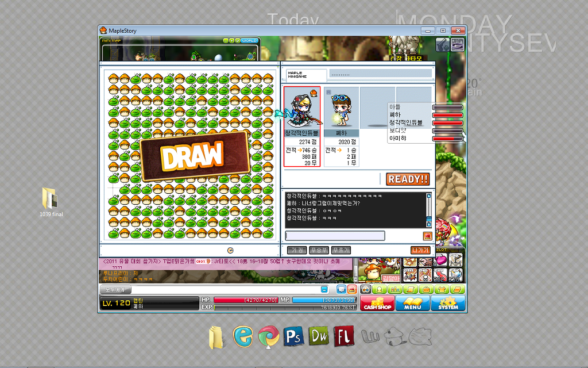Click the 기권 forfeit button
Viewport: 588px width, 368px height.
(x=297, y=250)
